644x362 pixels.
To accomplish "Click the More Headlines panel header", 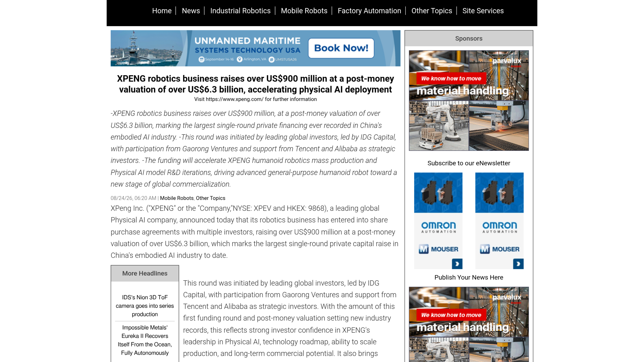I will [145, 273].
